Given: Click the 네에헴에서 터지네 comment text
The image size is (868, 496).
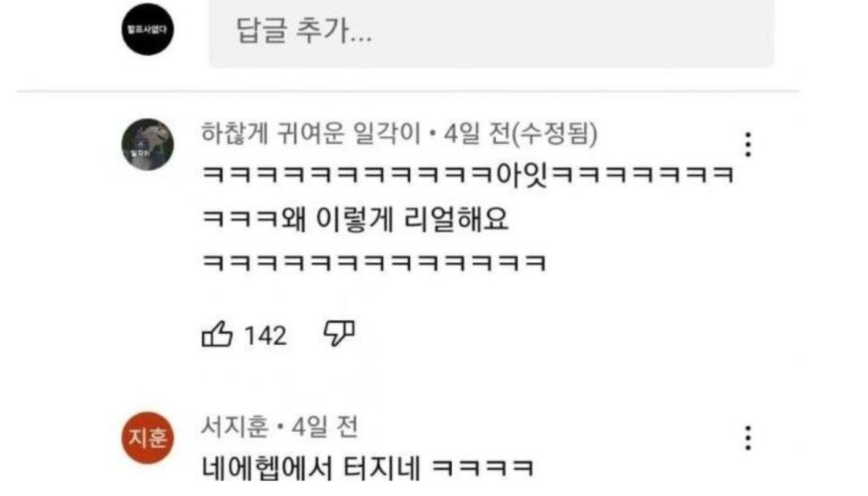Looking at the screenshot, I should (x=310, y=468).
